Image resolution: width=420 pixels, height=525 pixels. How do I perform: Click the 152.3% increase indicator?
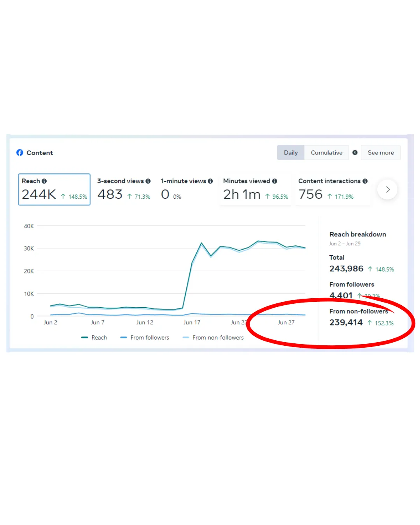381,323
